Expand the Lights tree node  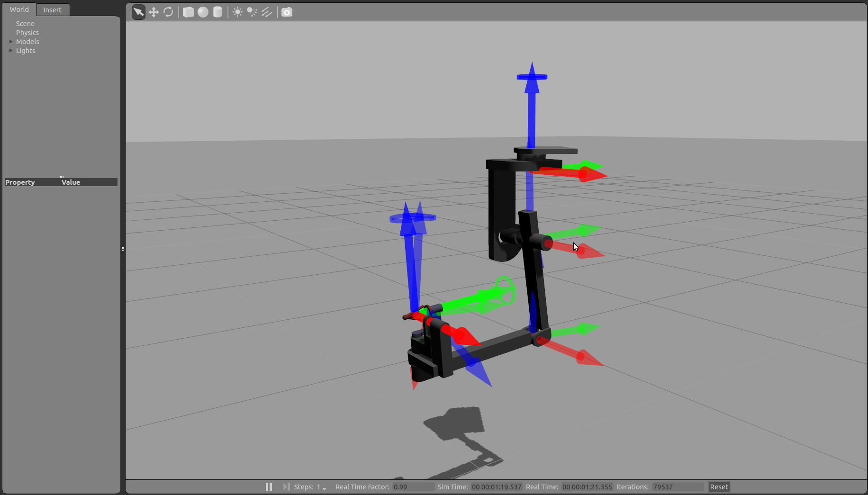(11, 51)
